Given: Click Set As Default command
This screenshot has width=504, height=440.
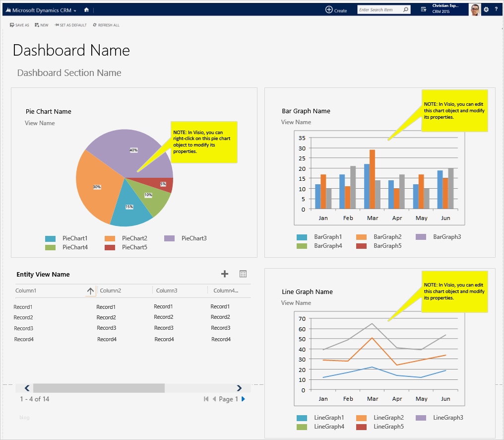Looking at the screenshot, I should click(70, 25).
